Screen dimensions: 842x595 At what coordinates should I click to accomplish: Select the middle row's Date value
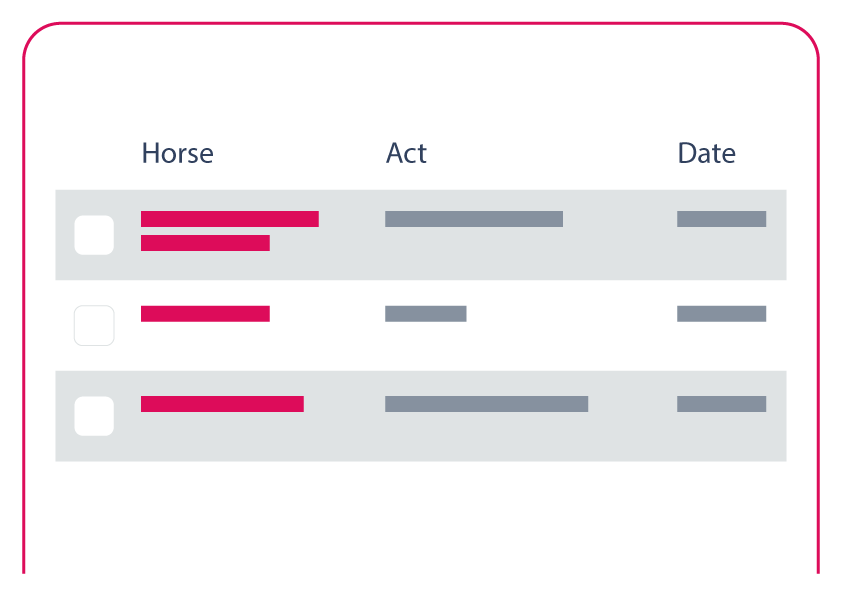tap(721, 314)
